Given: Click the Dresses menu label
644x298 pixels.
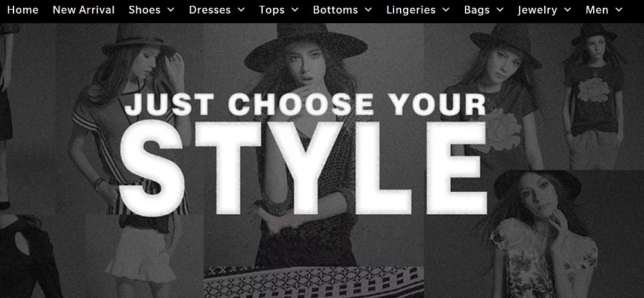Looking at the screenshot, I should pyautogui.click(x=210, y=10).
